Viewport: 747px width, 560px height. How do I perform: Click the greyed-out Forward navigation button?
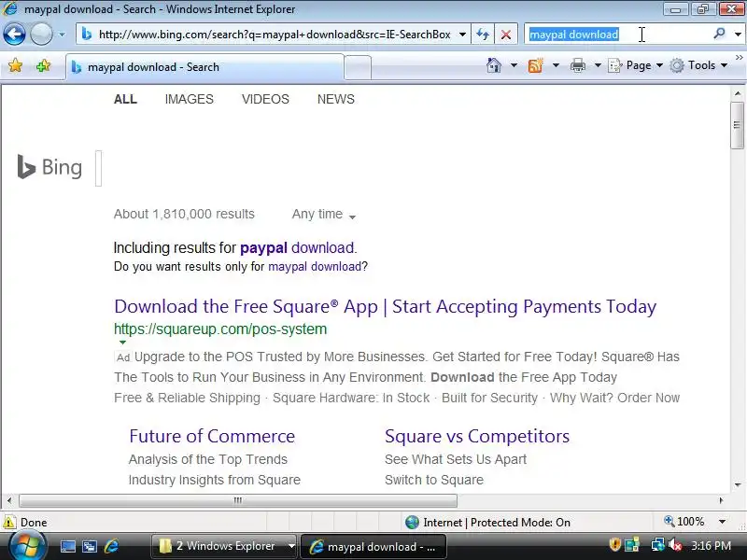(x=41, y=35)
